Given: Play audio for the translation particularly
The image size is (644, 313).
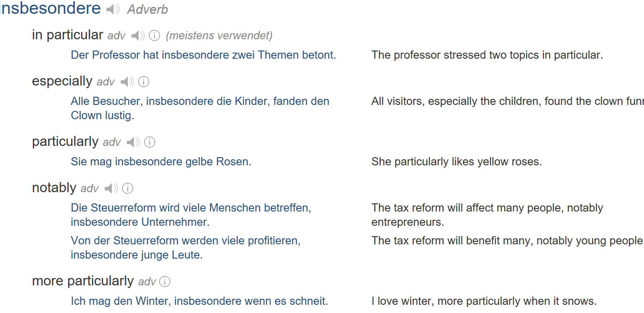Looking at the screenshot, I should coord(132,142).
